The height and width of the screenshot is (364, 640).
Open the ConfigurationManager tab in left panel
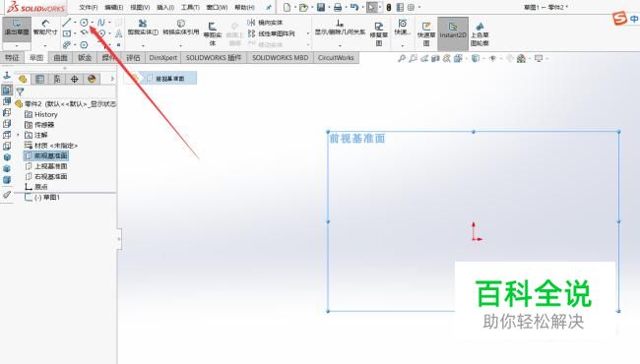[57, 79]
